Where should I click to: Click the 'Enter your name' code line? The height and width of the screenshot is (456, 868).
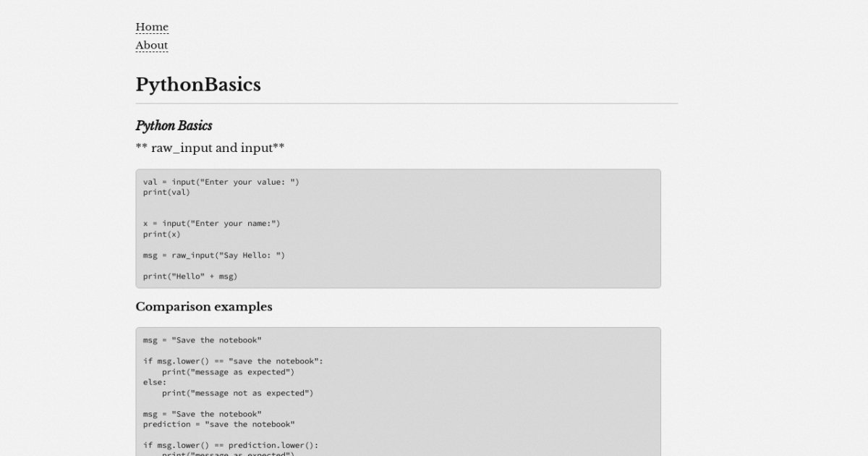(211, 224)
